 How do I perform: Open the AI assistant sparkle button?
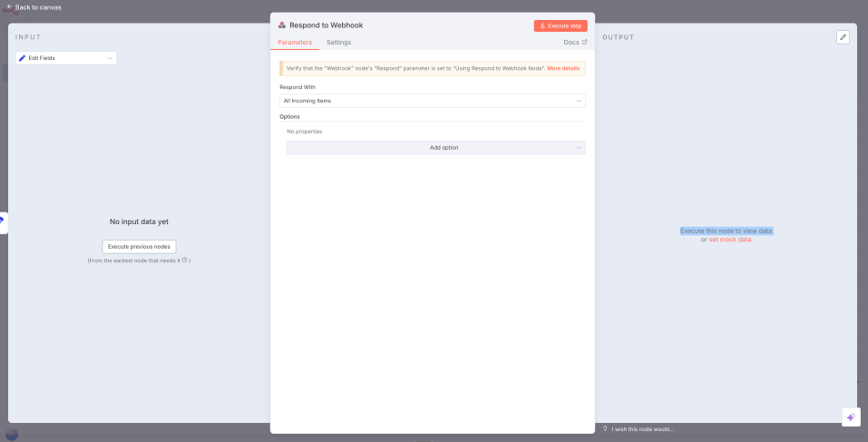pos(850,417)
